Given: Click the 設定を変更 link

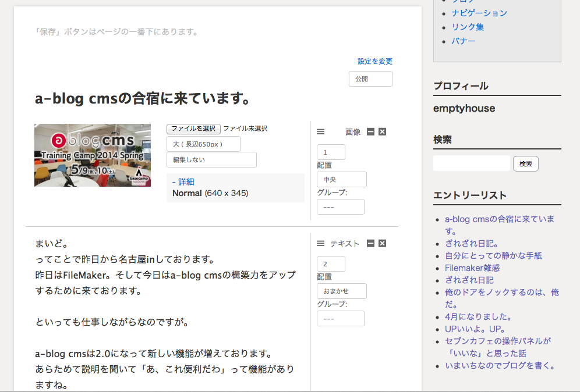Looking at the screenshot, I should tap(375, 61).
